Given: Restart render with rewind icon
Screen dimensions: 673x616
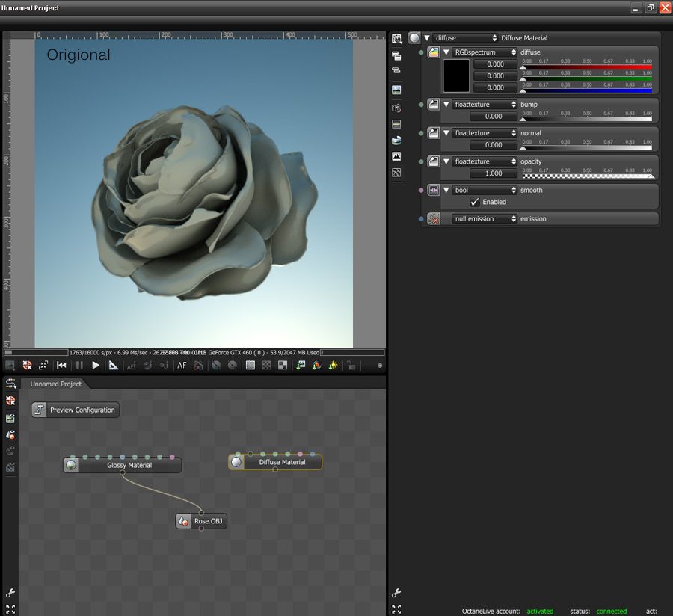Looking at the screenshot, I should pos(62,366).
